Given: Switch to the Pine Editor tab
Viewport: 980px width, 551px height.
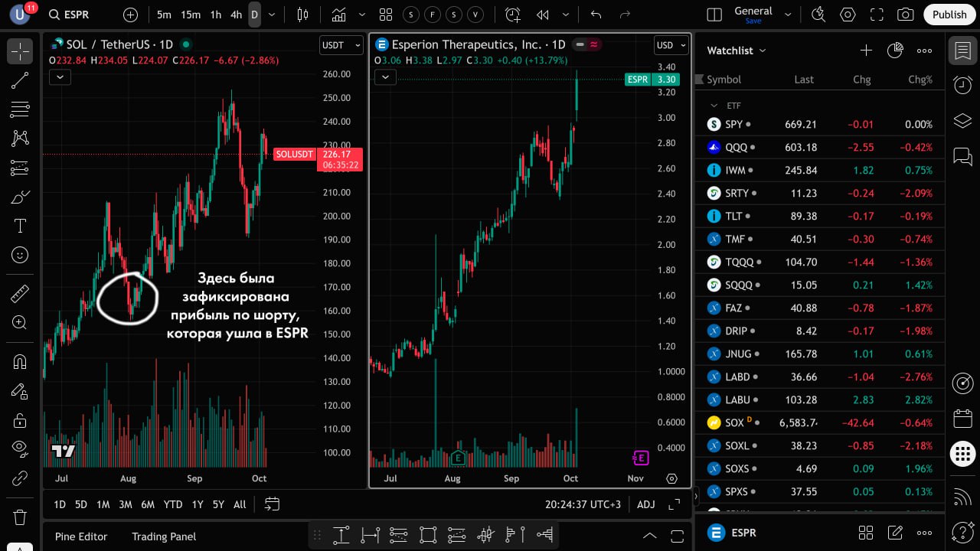Looking at the screenshot, I should (x=81, y=536).
